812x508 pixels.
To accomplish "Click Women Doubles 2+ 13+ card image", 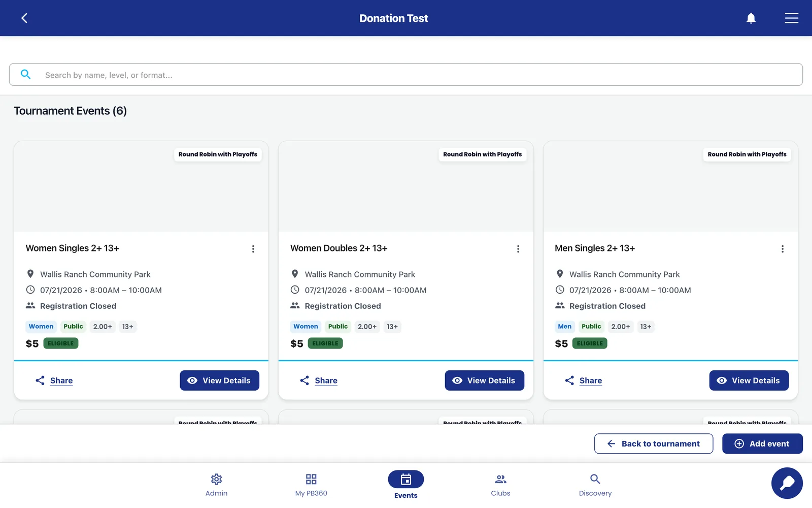I will click(x=406, y=186).
